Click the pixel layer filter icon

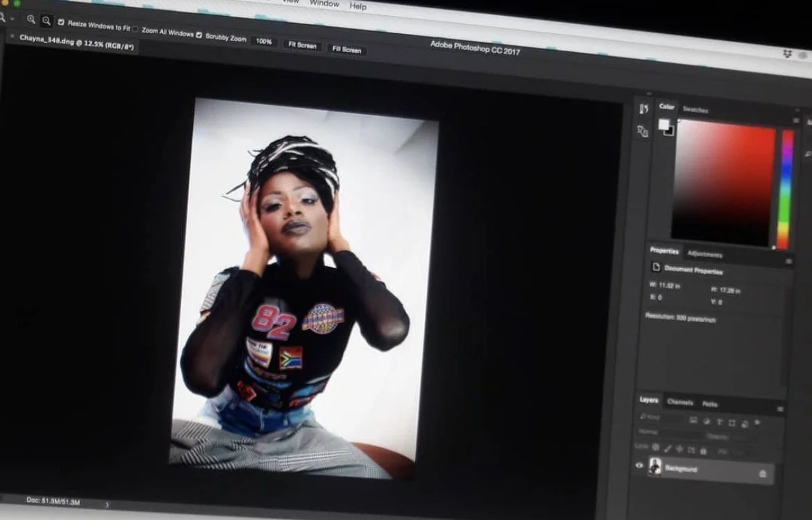[693, 420]
